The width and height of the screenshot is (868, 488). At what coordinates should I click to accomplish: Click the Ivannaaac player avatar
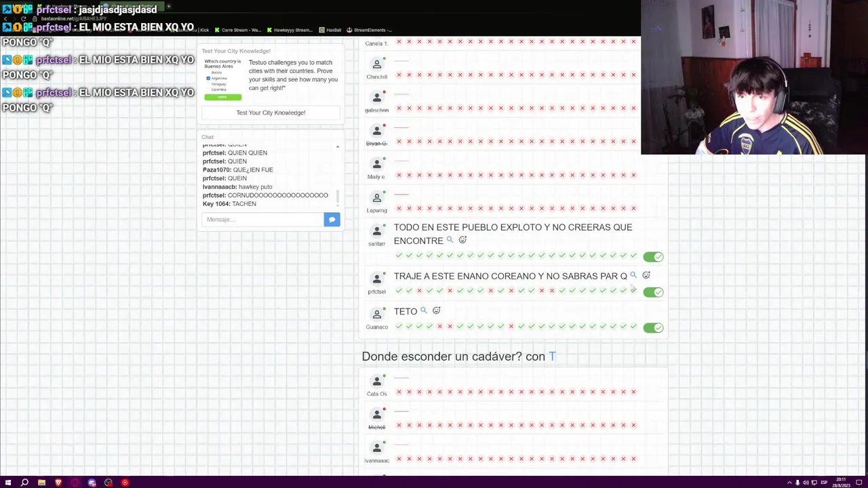(x=377, y=449)
